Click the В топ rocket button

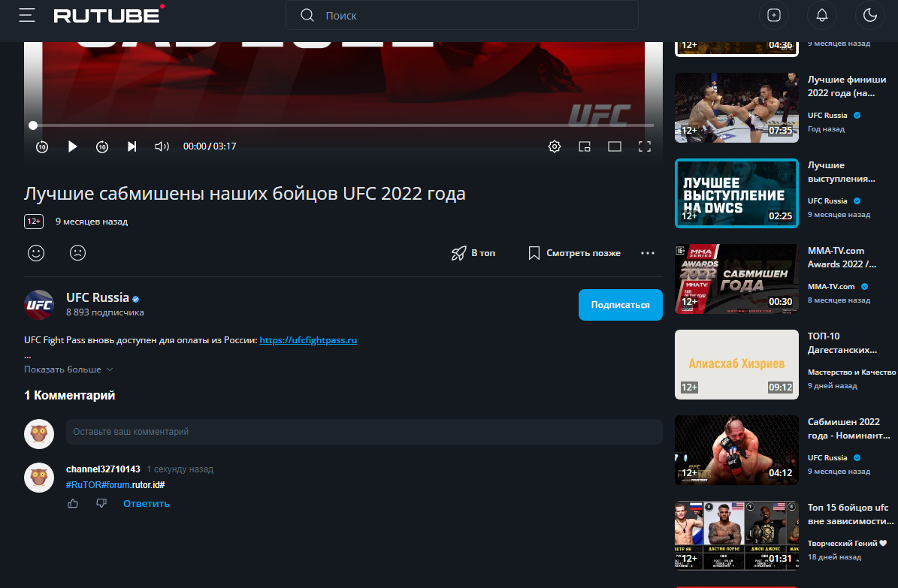pos(473,253)
